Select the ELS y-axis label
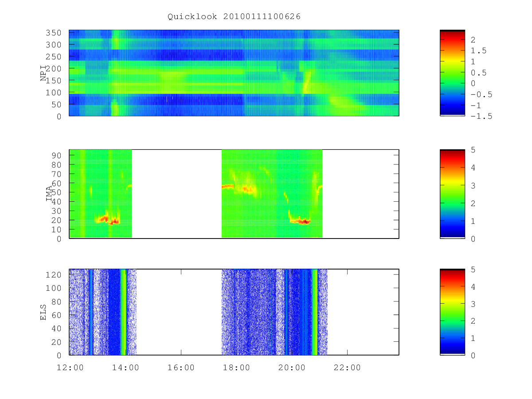 point(43,312)
